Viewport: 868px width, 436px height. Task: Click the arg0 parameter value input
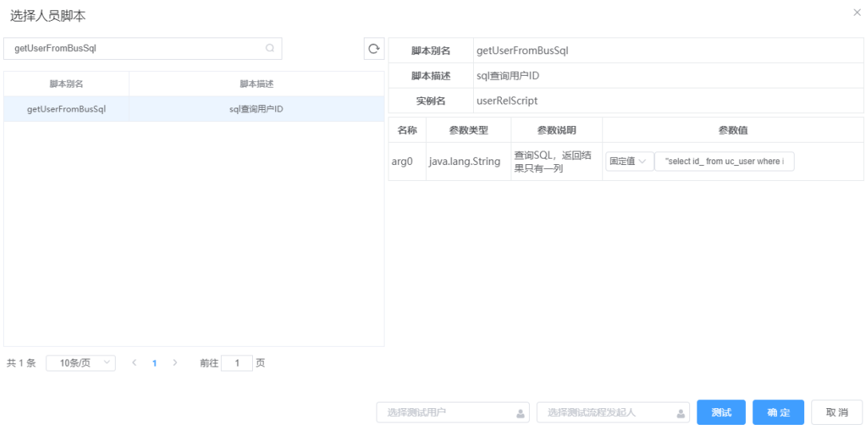(x=724, y=162)
